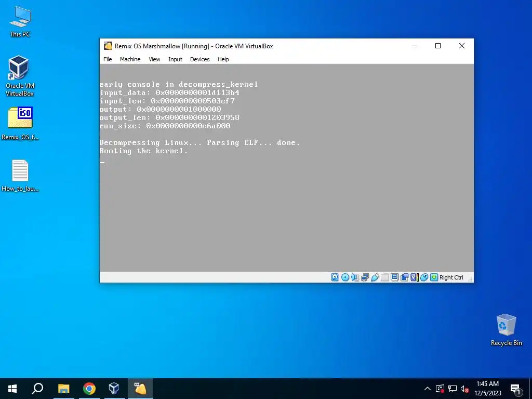
Task: Click the output_len console line
Action: coord(169,118)
